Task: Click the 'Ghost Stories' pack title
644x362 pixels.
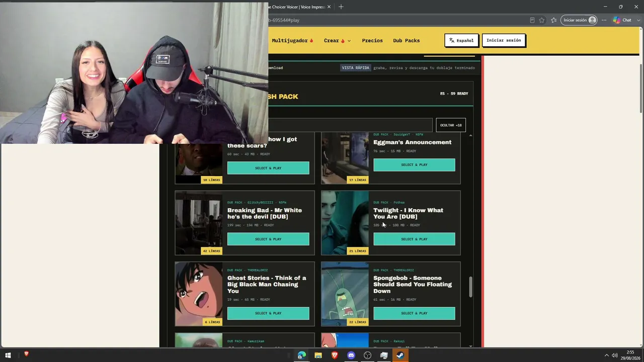Action: pos(267,285)
